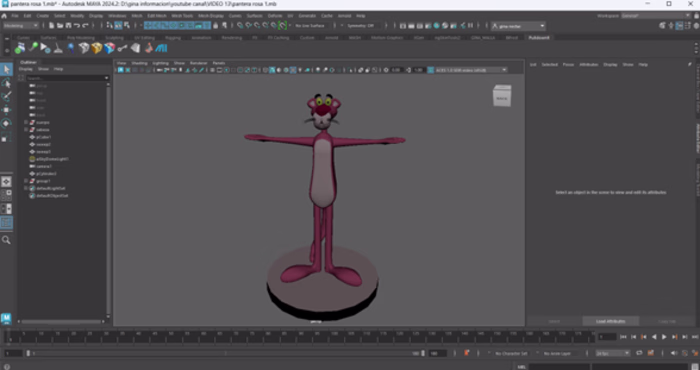Screen dimensions: 700x370
Task: Create a new scene from status line
Action: (52, 25)
